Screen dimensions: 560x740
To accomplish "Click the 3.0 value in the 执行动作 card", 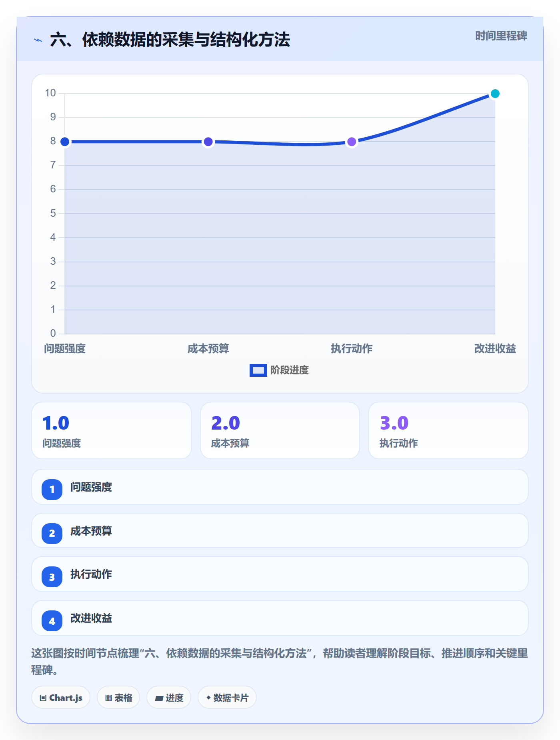I will click(394, 423).
